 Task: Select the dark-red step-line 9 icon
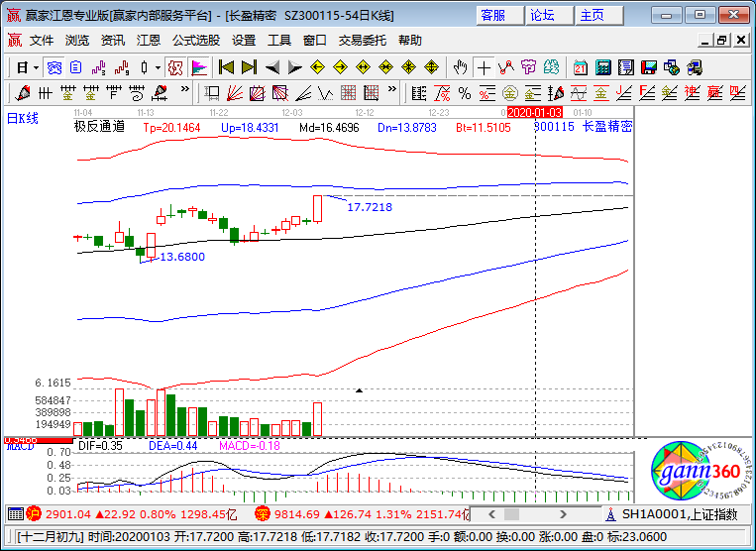(x=122, y=67)
